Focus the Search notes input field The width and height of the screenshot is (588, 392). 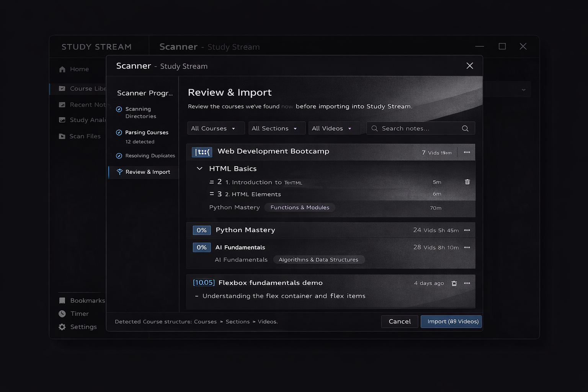pos(421,128)
